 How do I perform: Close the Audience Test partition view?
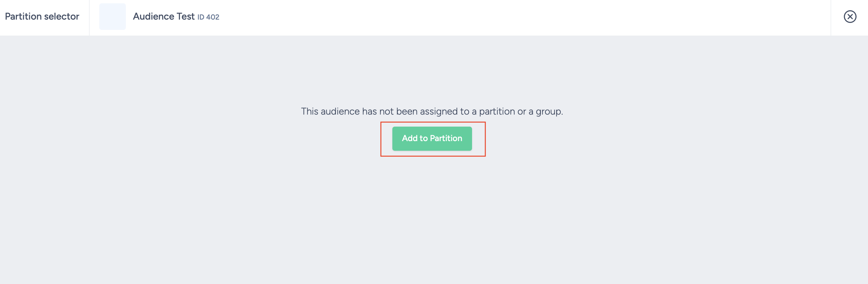tap(850, 17)
